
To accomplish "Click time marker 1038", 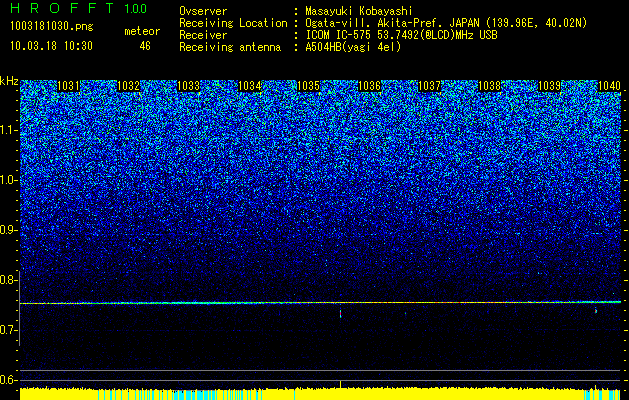I will pyautogui.click(x=490, y=85).
